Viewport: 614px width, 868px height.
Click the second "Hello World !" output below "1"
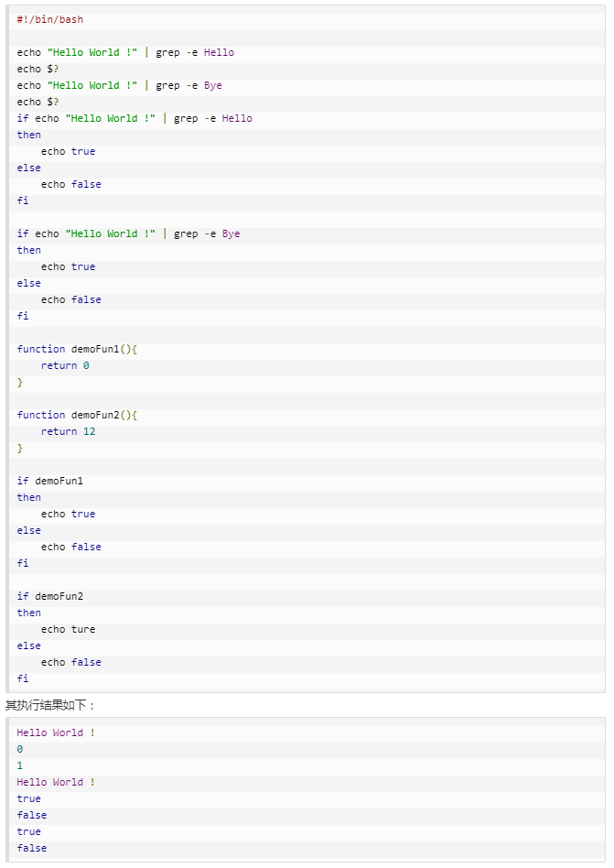56,782
